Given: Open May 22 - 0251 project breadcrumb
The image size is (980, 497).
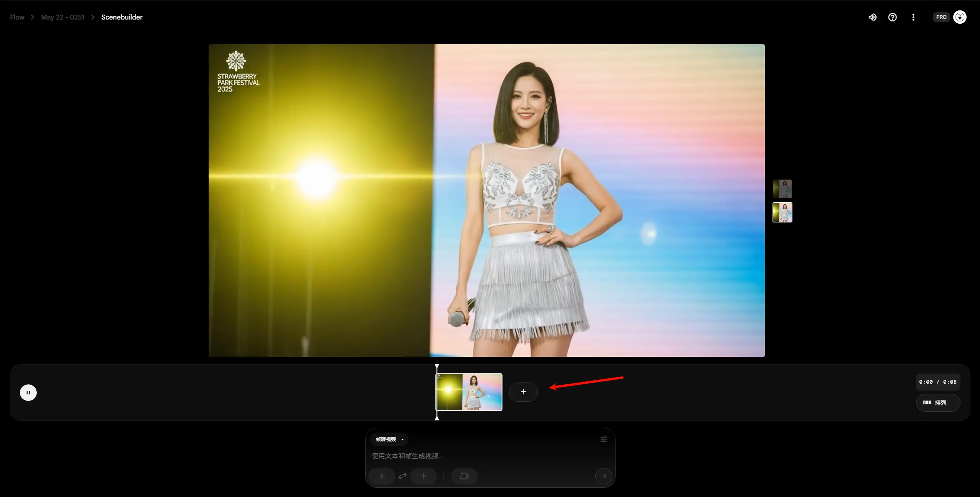Looking at the screenshot, I should pyautogui.click(x=63, y=17).
